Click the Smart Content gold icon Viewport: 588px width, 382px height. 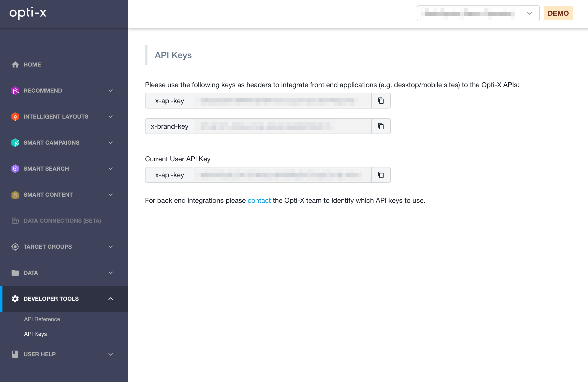pos(15,195)
